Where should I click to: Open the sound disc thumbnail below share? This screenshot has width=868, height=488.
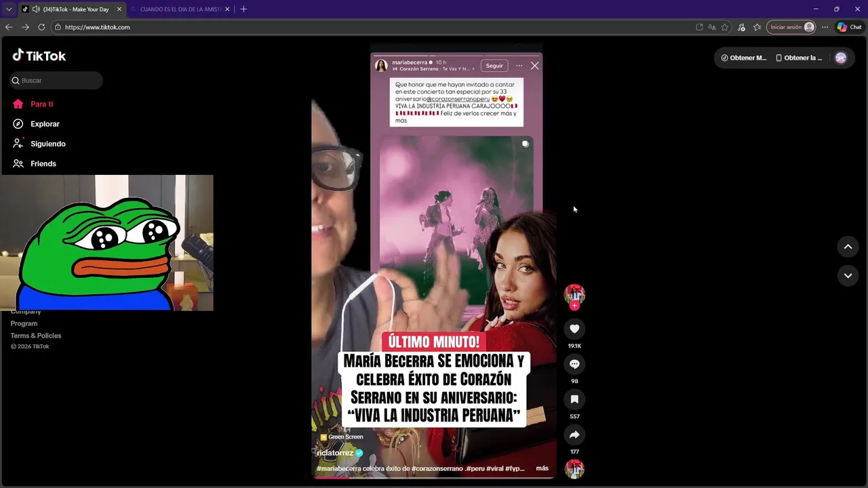(574, 469)
